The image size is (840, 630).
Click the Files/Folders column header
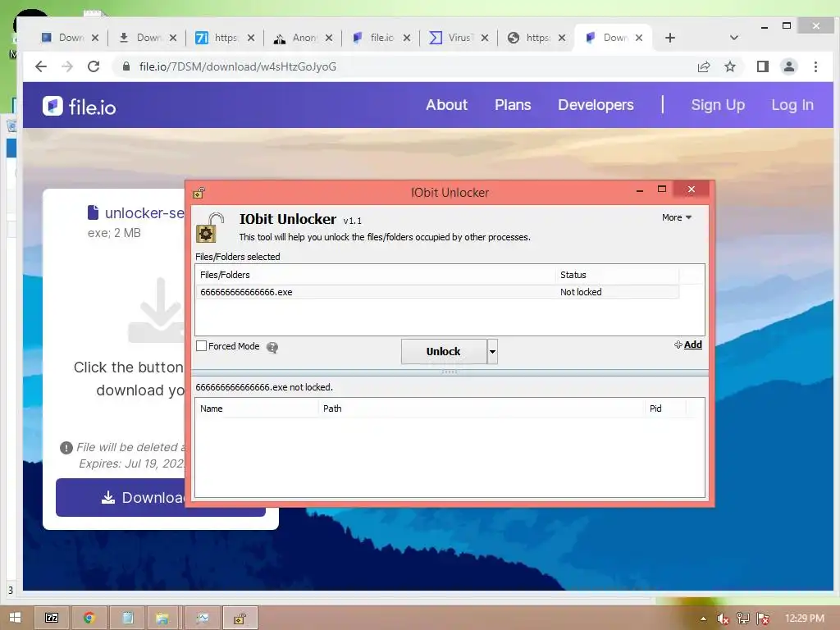tap(375, 275)
